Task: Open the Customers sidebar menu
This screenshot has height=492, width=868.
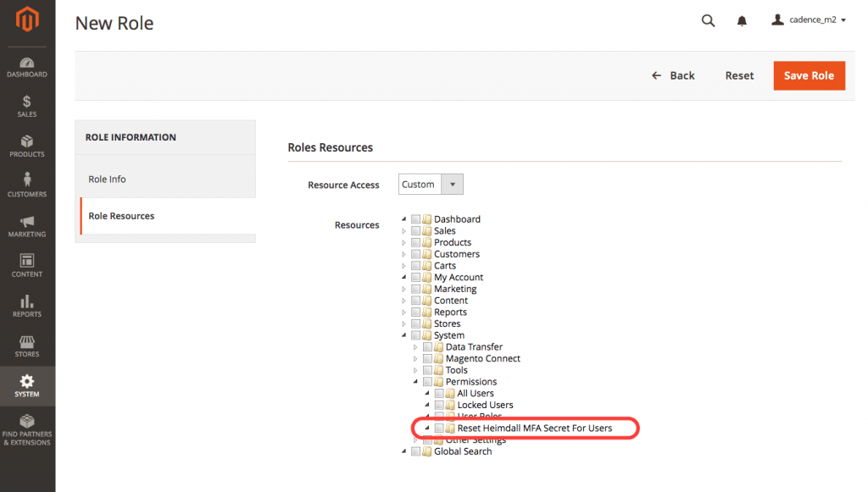Action: point(27,186)
